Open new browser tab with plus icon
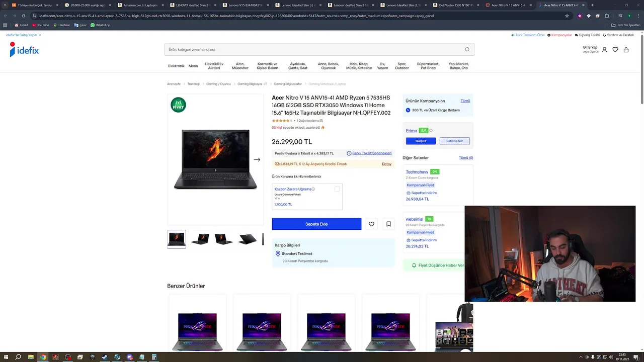The width and height of the screenshot is (644, 362). (592, 5)
